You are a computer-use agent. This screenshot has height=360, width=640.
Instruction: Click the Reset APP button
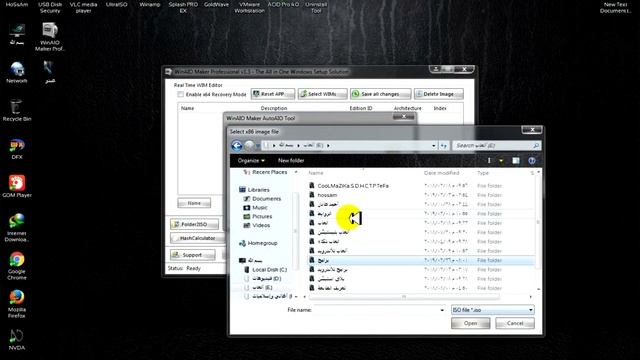[x=273, y=94]
